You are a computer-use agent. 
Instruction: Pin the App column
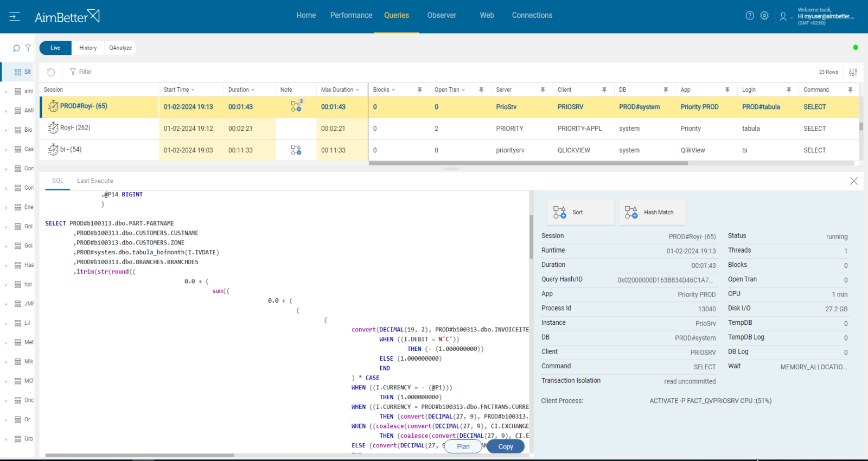tap(727, 90)
